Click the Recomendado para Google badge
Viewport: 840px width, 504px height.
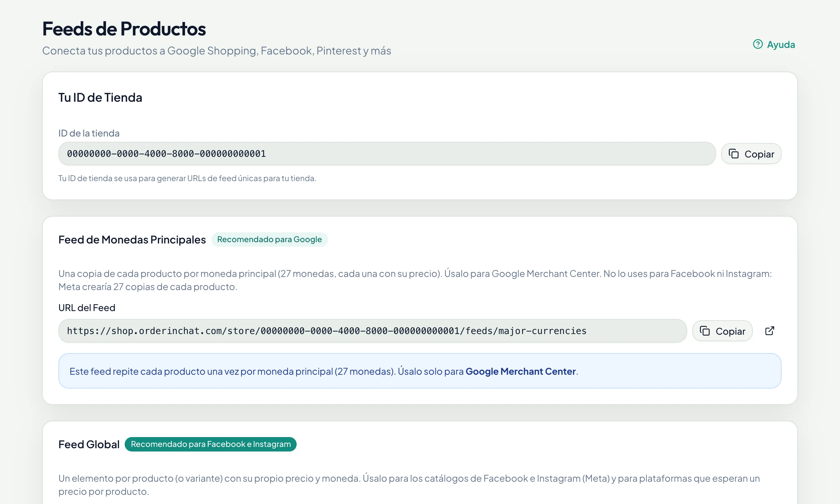[269, 240]
